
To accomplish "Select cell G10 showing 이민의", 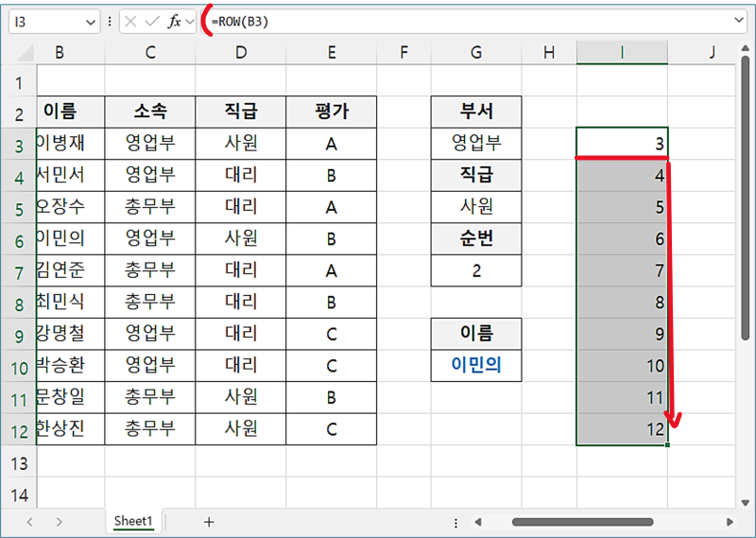I will [x=475, y=365].
